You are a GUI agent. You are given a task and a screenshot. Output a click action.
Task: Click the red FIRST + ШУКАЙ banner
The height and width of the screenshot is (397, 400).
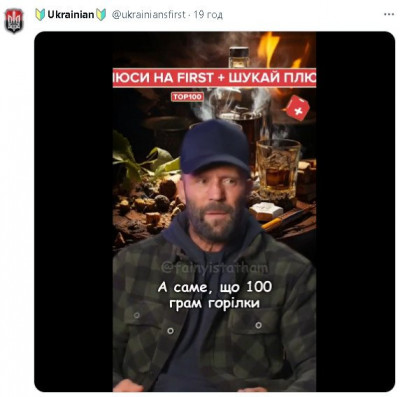pyautogui.click(x=214, y=78)
